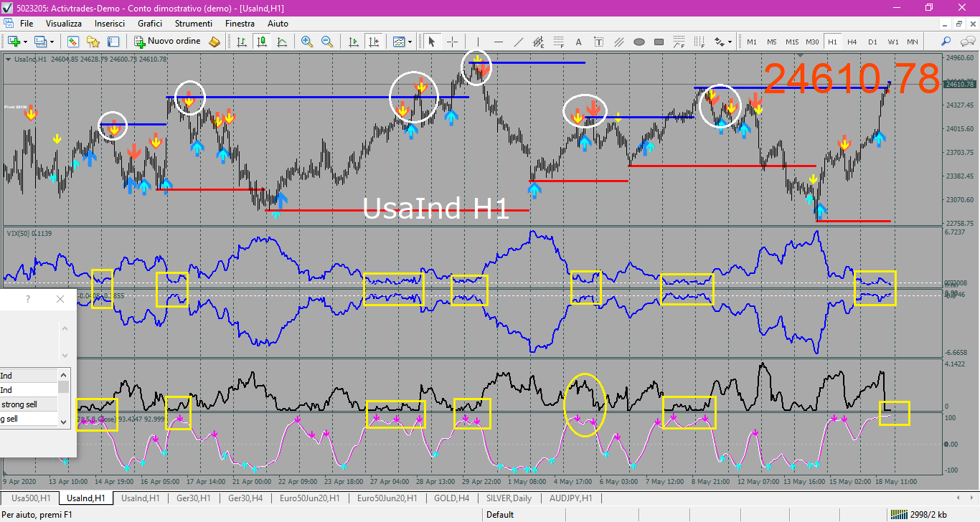Switch timeframe to D1
Image resolution: width=980 pixels, height=522 pixels.
pyautogui.click(x=872, y=42)
